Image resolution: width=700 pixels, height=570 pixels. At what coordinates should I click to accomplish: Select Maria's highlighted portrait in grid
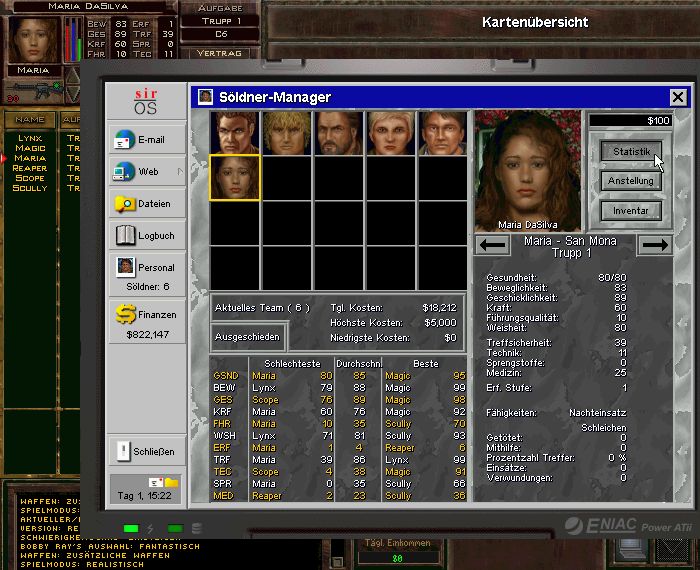[235, 178]
